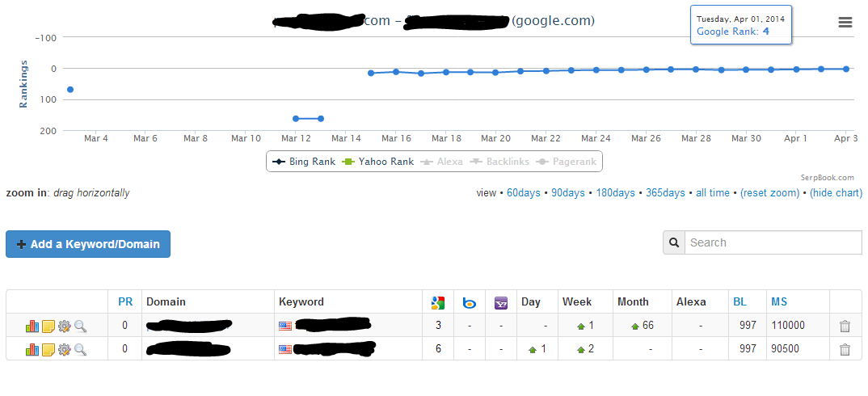Click the BL value in the 110000 row

[x=748, y=326]
